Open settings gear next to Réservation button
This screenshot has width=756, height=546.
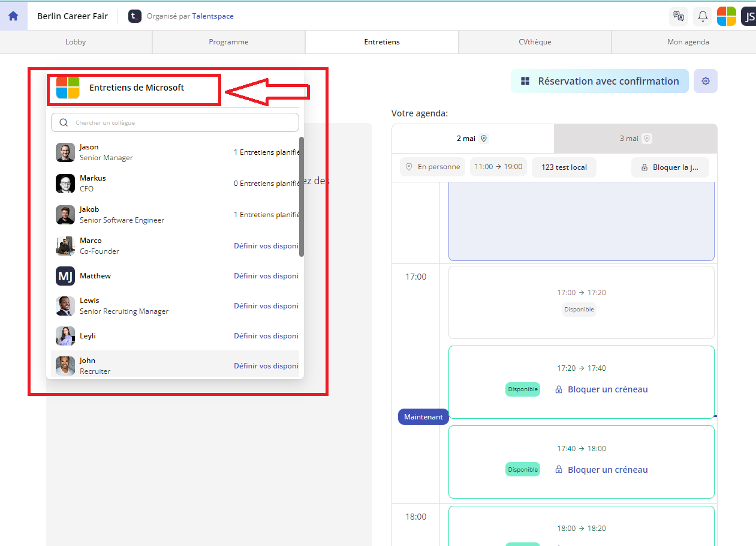coord(706,81)
